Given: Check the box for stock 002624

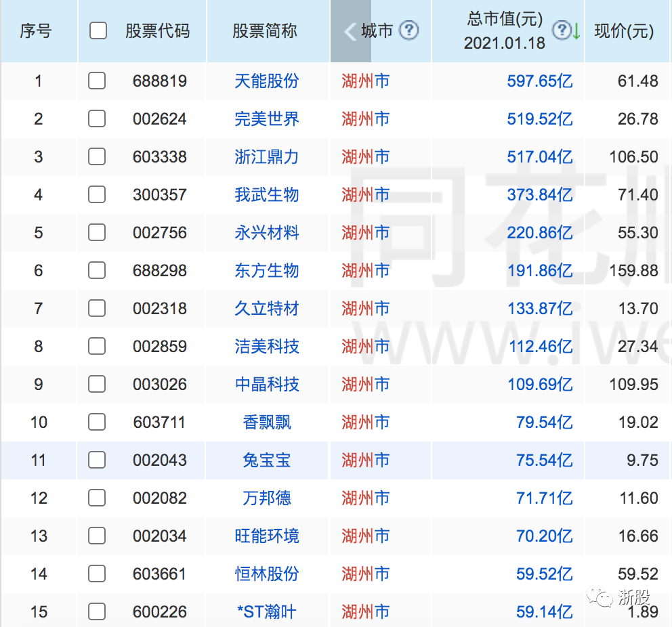Looking at the screenshot, I should tap(97, 118).
